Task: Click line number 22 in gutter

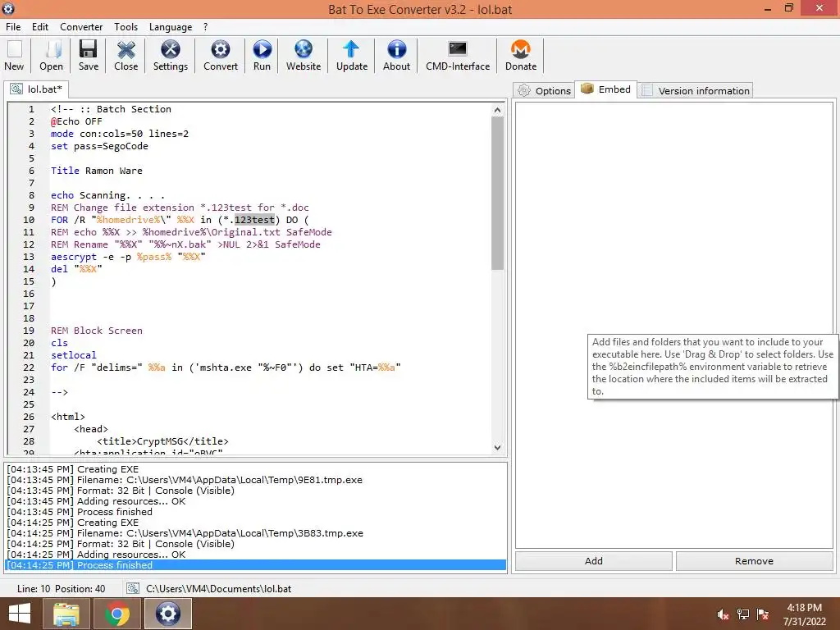Action: click(x=29, y=367)
